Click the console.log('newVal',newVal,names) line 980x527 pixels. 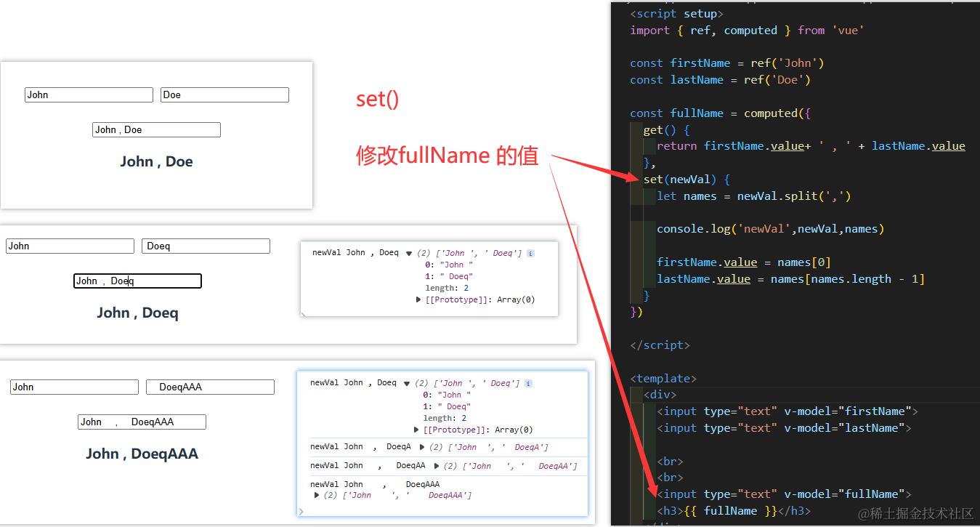click(770, 228)
